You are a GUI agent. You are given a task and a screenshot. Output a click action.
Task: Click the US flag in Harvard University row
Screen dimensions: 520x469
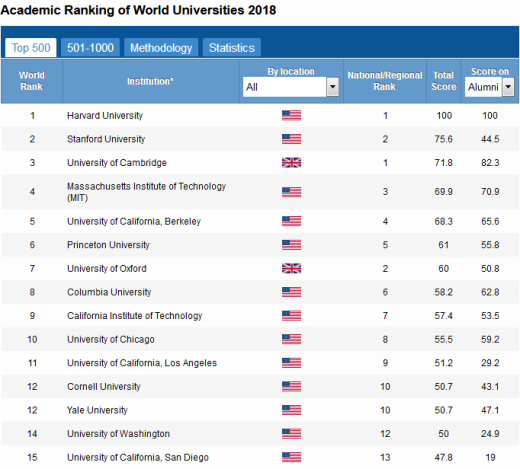291,115
